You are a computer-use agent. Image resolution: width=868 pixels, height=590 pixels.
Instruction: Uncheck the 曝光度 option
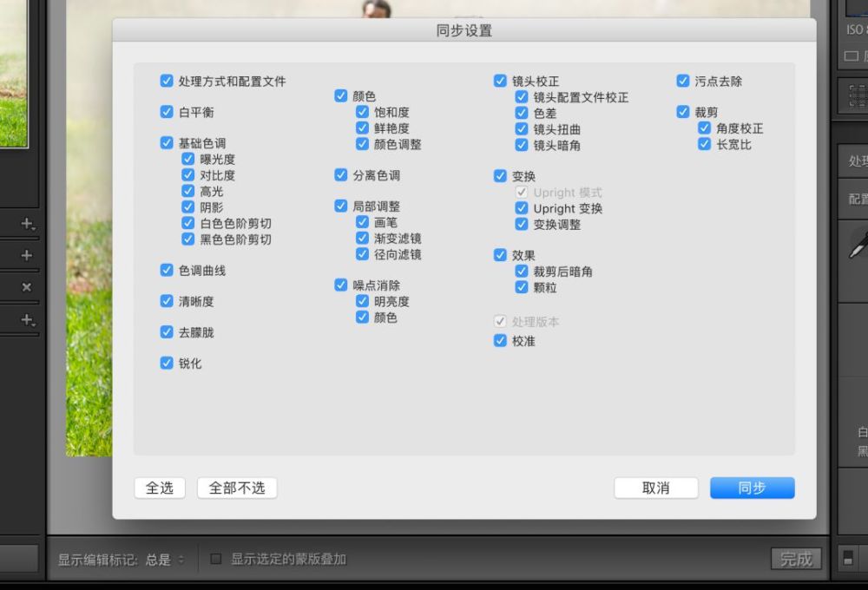coord(188,159)
